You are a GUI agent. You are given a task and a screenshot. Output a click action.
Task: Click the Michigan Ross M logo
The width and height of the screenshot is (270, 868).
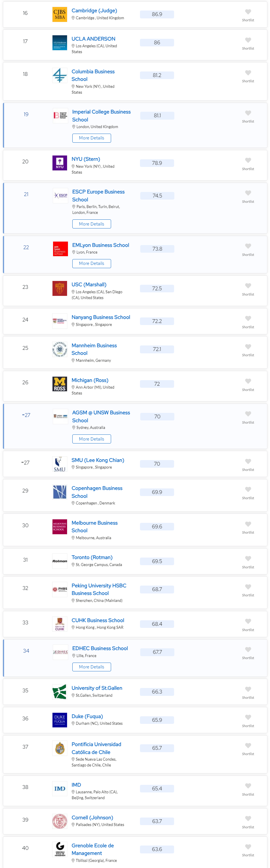[x=59, y=384]
